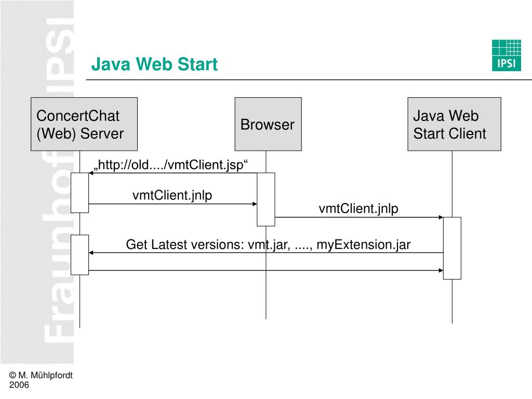Screen dimensions: 532x399
Task: Click the Browser activation bar
Action: (x=266, y=199)
